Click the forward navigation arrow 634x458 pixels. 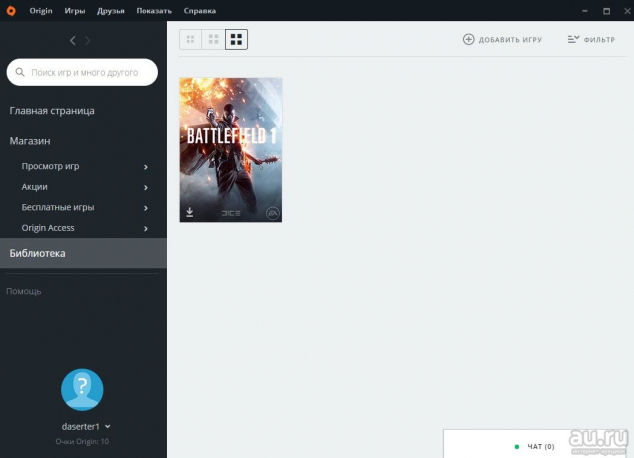tap(88, 40)
